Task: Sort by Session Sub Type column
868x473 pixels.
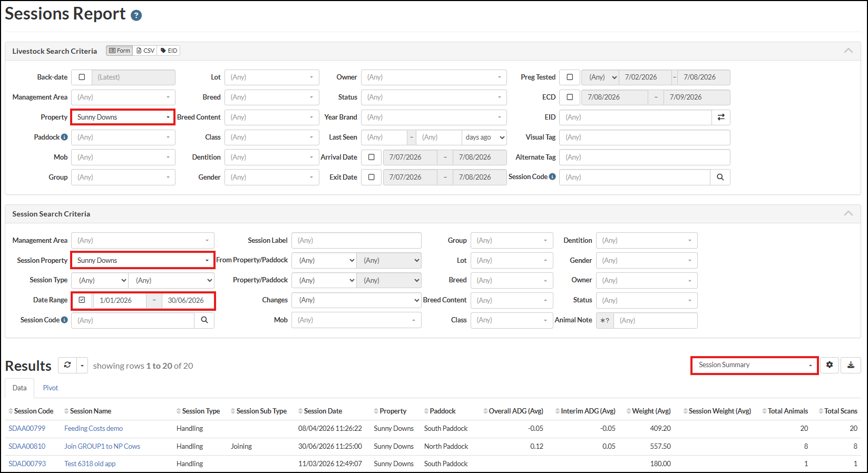Action: point(259,411)
